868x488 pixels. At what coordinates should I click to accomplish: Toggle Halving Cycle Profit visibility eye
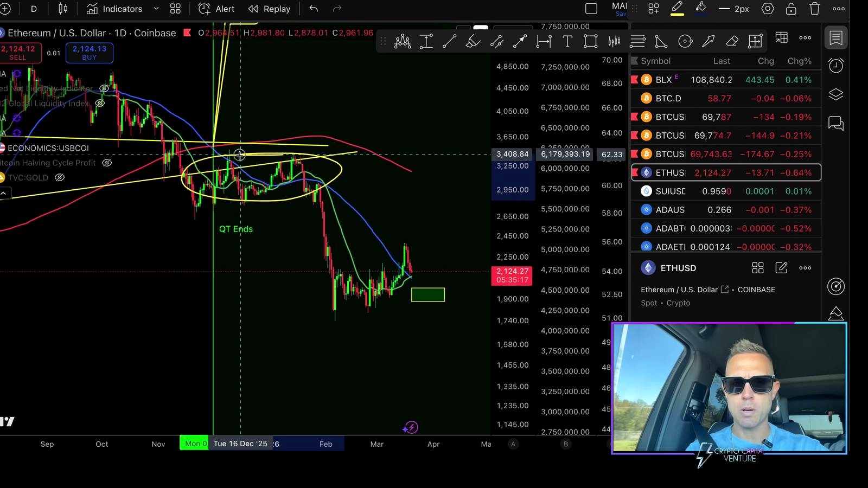click(107, 163)
